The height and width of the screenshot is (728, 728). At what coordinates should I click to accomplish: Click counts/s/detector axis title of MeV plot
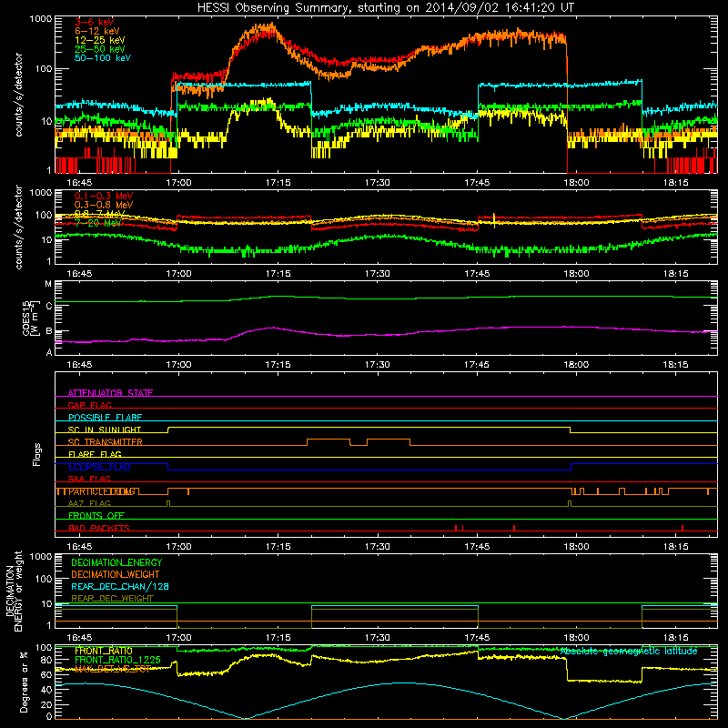(18, 227)
